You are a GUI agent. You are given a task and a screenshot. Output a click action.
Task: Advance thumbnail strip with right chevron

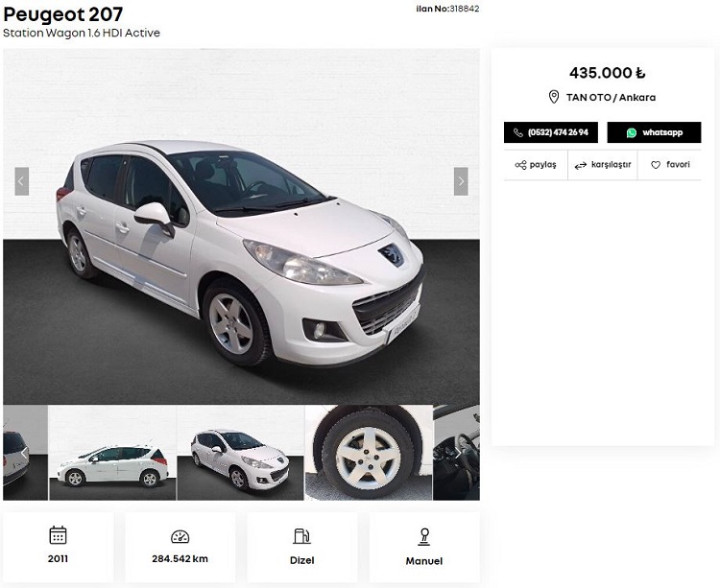[x=457, y=453]
